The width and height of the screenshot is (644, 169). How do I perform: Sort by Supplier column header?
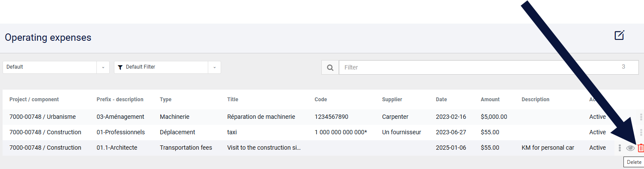click(x=392, y=100)
